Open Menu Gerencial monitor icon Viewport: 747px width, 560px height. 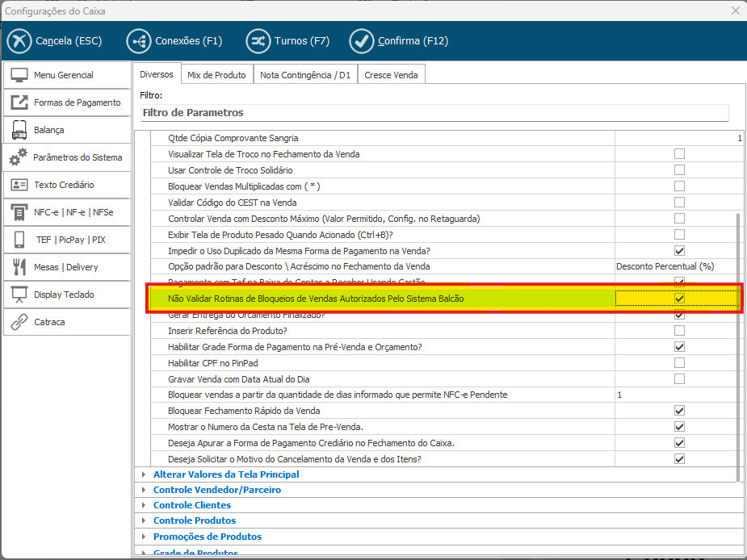[x=20, y=75]
